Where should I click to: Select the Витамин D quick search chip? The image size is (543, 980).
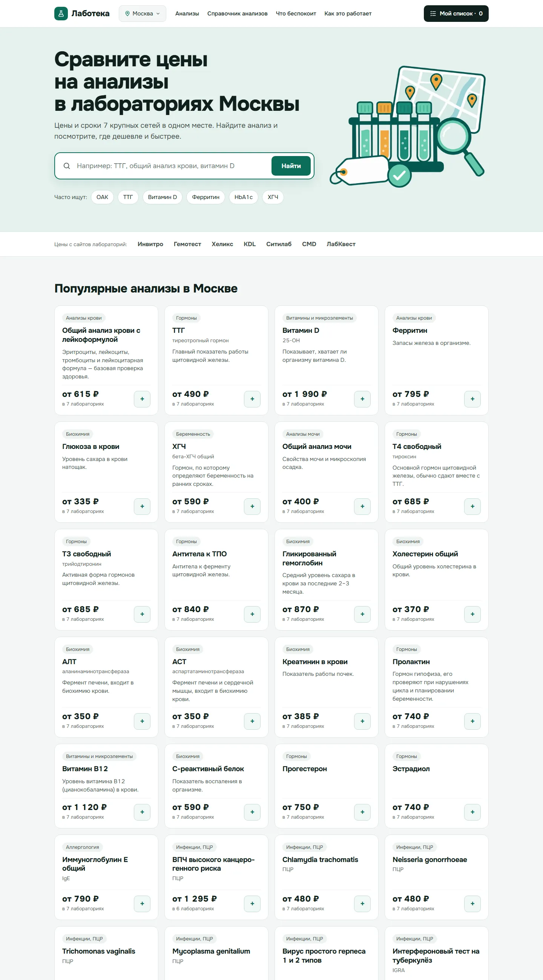[x=163, y=197]
